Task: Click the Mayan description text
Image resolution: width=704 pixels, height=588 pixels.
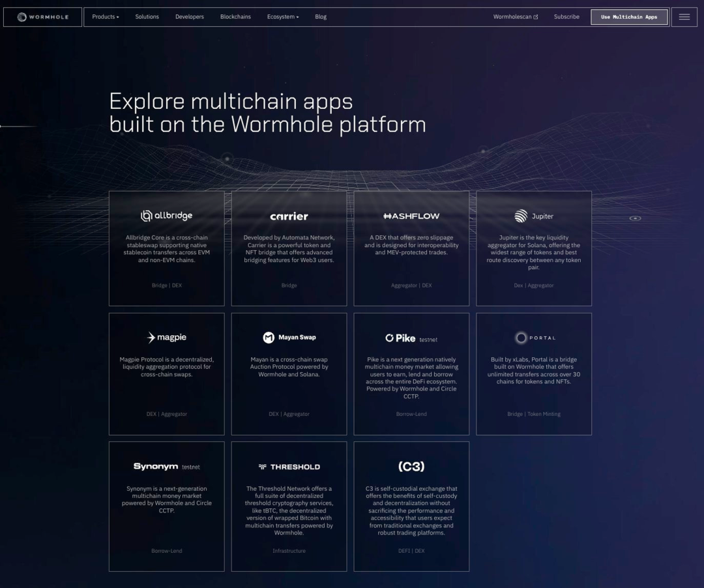Action: point(289,367)
